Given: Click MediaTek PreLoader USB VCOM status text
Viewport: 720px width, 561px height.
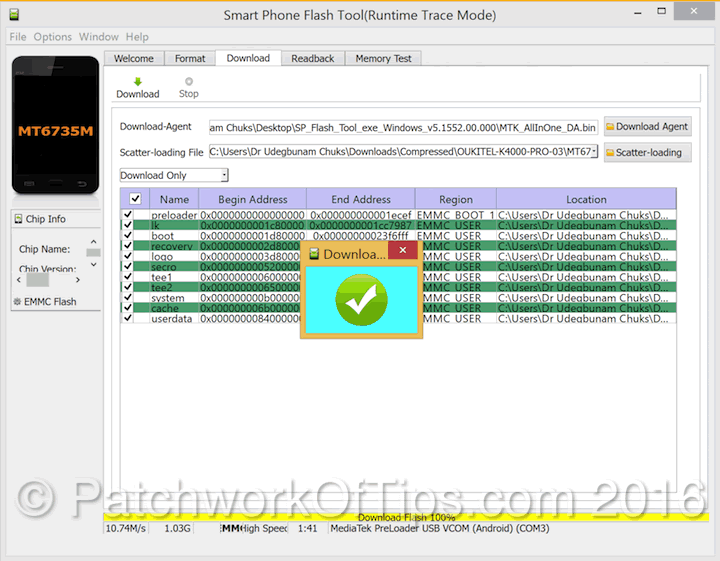Looking at the screenshot, I should coord(439,528).
